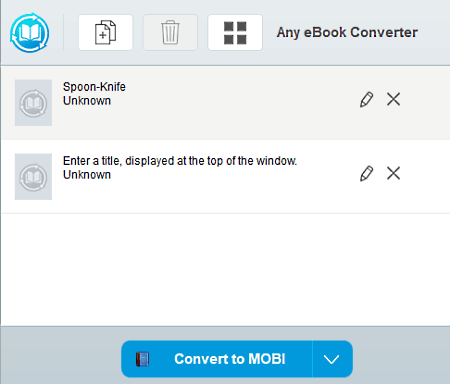Click the small book icon in the Convert button
Image resolution: width=450 pixels, height=384 pixels.
142,359
